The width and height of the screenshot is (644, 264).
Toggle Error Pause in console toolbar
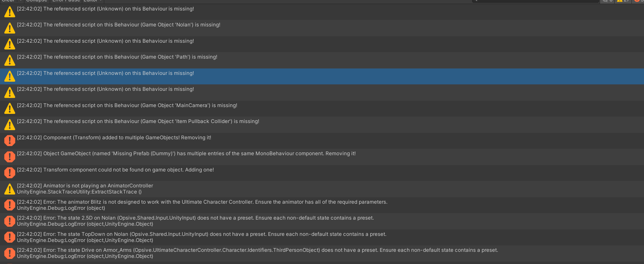[x=66, y=1]
